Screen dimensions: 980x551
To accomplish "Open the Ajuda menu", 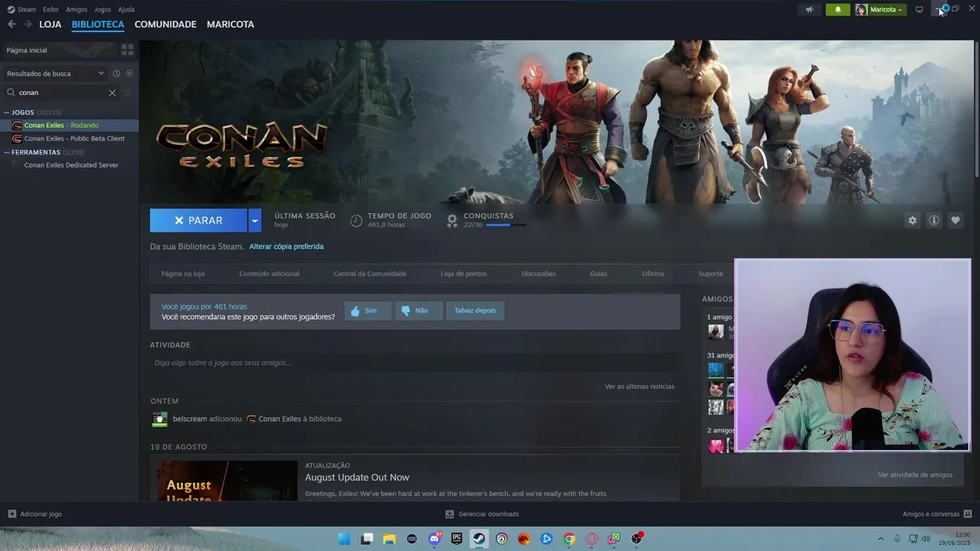I will tap(126, 9).
